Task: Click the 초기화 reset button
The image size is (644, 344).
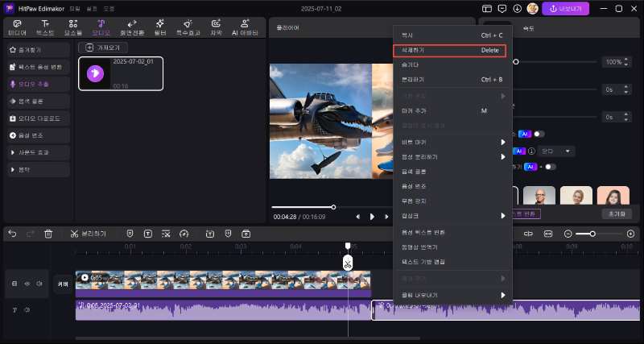Action: pos(617,214)
